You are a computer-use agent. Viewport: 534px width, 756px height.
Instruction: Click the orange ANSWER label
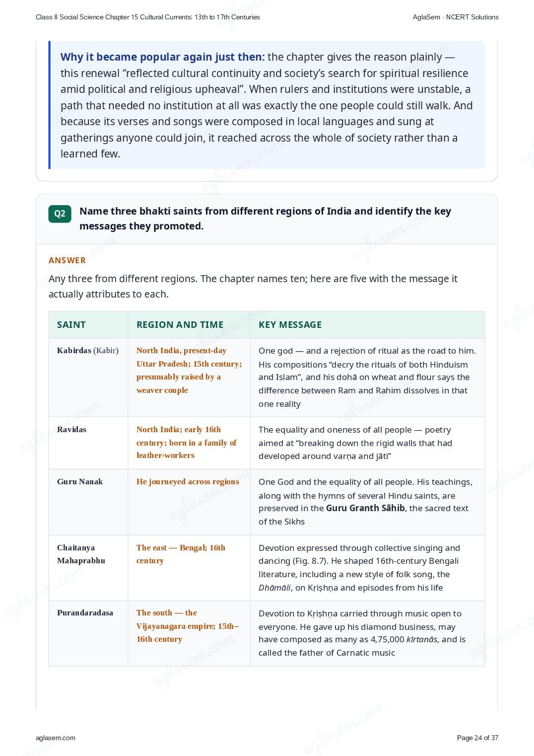[67, 260]
